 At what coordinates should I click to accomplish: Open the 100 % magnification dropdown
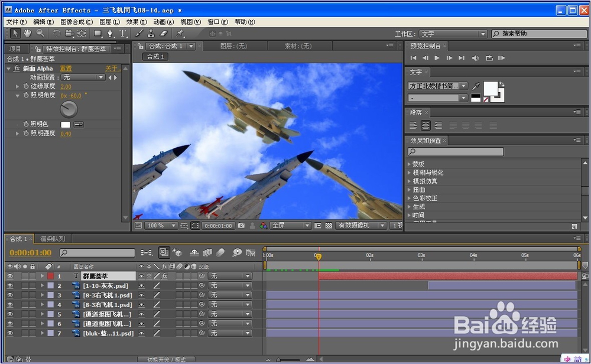tap(161, 226)
